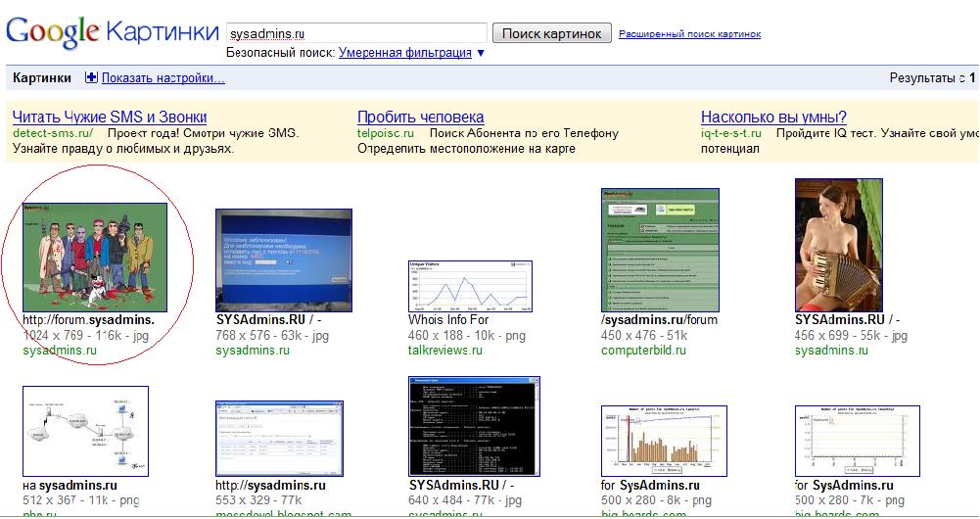The image size is (980, 519).
Task: Open the empty 500 x 280 7k chart thumbnail
Action: coord(857,441)
